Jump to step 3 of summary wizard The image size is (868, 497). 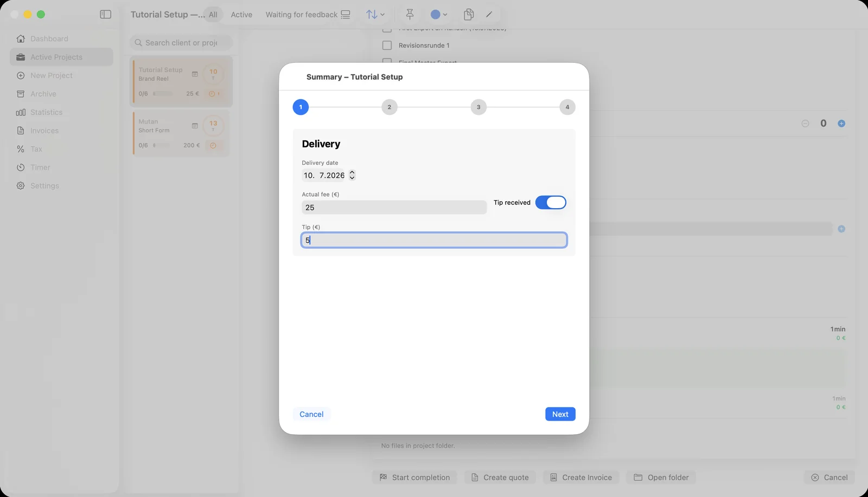click(478, 107)
